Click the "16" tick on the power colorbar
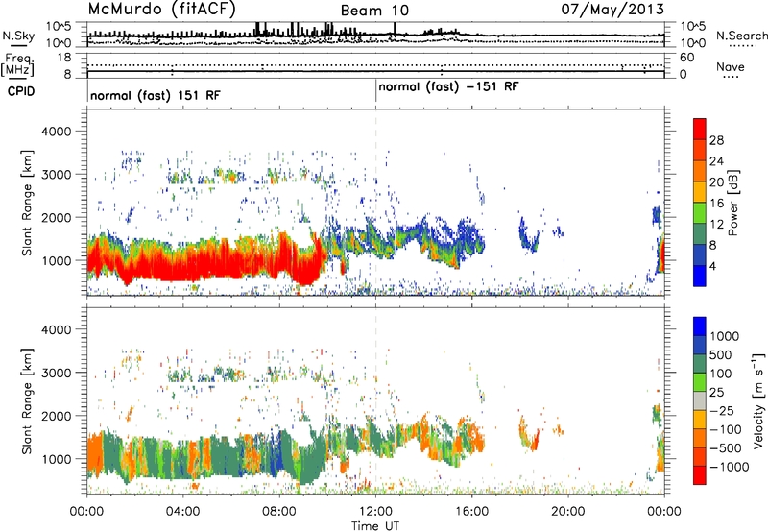The height and width of the screenshot is (532, 768). [x=716, y=204]
